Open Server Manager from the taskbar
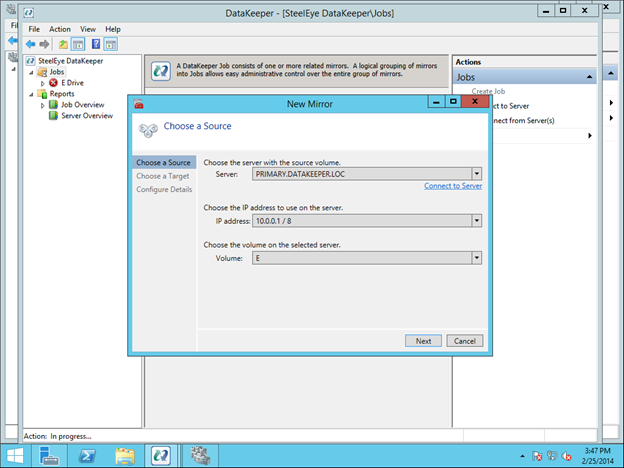624x468 pixels. [48, 455]
